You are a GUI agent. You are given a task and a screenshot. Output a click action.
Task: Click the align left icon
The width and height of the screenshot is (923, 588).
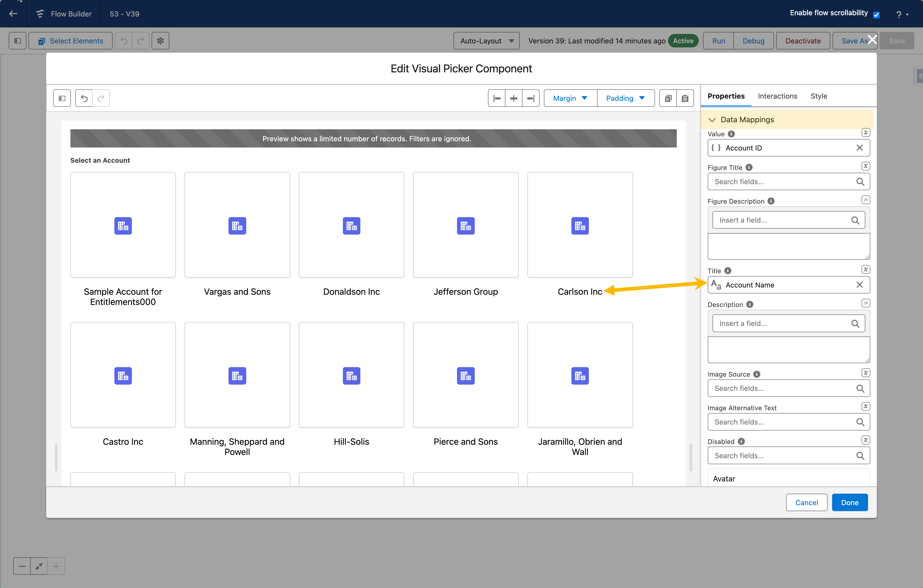(x=497, y=98)
